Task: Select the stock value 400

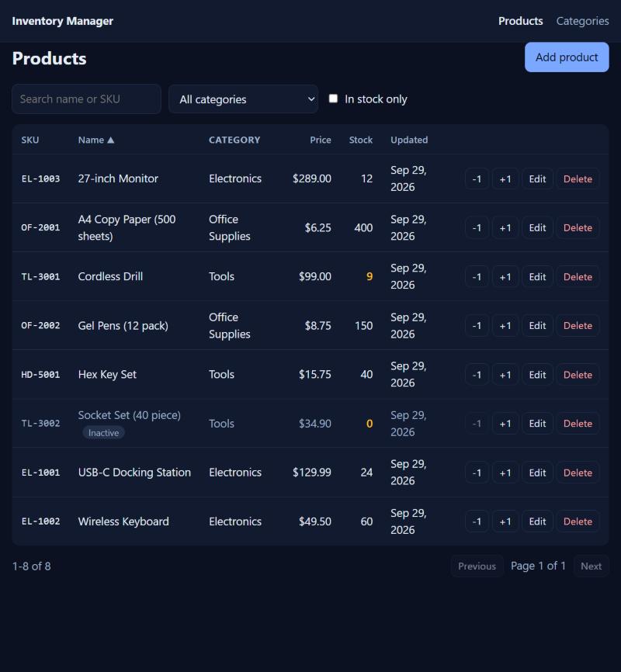Action: click(363, 227)
